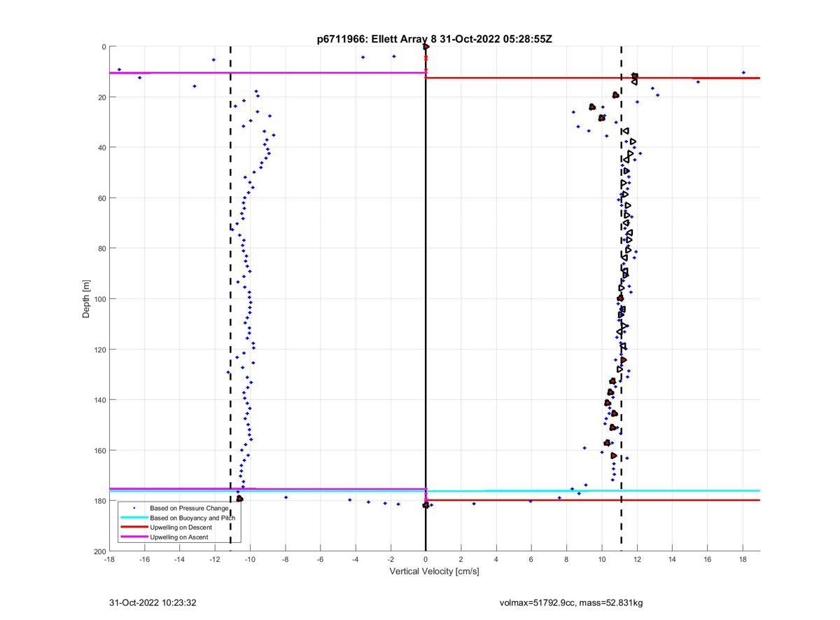Click the cyan line sample in the legend
Image resolution: width=840 pixels, height=620 pixels.
pos(134,518)
